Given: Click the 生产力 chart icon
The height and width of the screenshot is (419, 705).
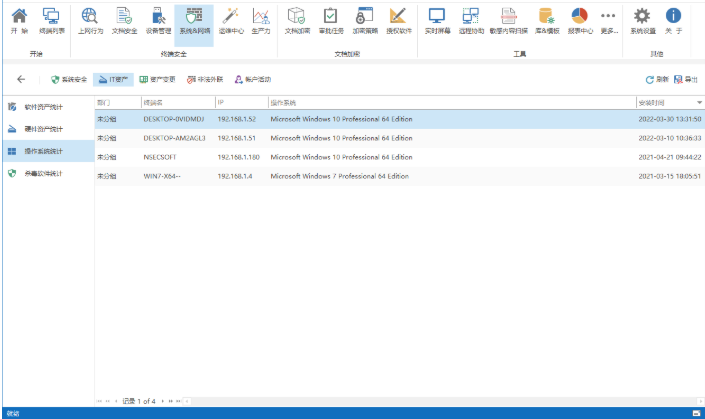Looking at the screenshot, I should pyautogui.click(x=260, y=21).
